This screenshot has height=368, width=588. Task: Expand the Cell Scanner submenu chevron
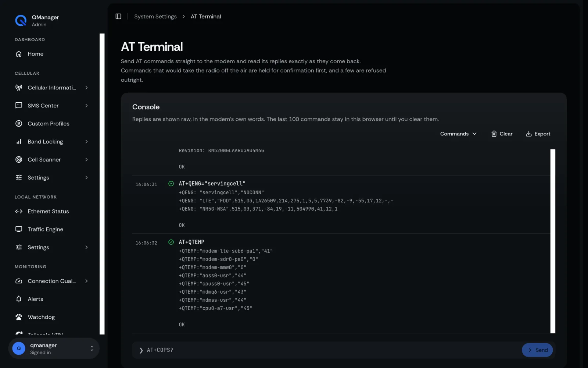(x=87, y=160)
